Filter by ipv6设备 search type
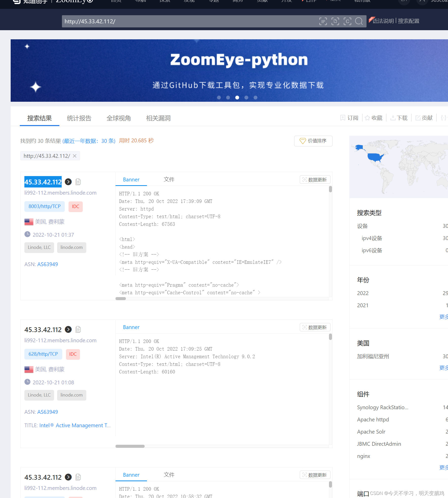 point(372,250)
